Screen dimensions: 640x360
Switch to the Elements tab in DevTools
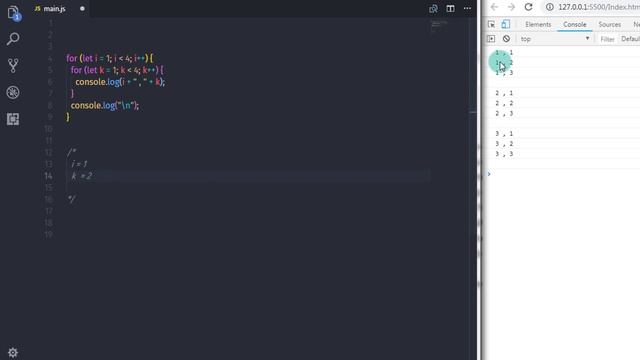click(538, 24)
